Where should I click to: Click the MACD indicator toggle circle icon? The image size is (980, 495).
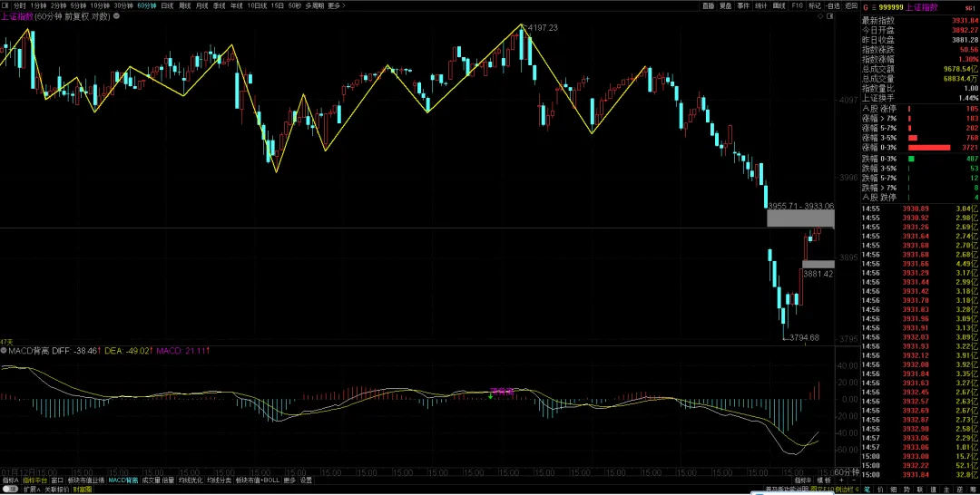(x=4, y=351)
